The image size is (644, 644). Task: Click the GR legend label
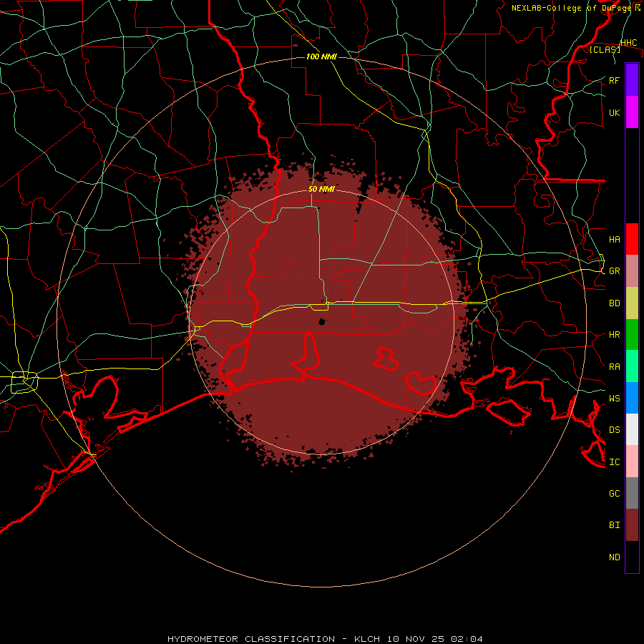coord(614,271)
